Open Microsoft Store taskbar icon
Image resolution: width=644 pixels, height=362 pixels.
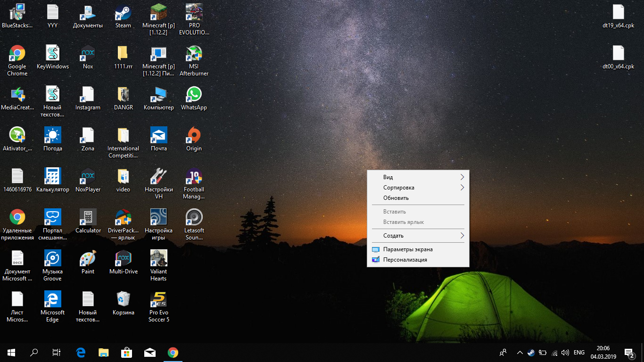click(x=126, y=352)
